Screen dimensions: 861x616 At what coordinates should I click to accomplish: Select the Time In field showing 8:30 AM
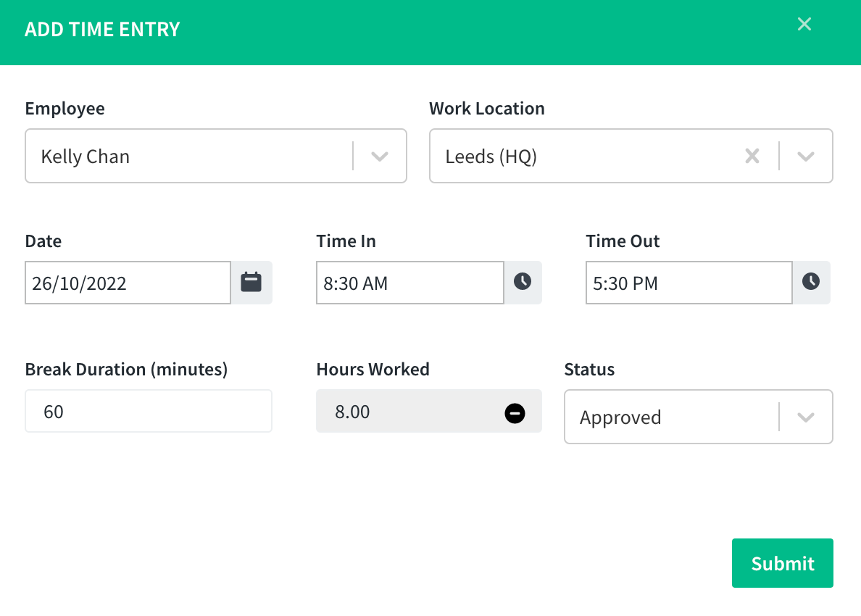(409, 283)
